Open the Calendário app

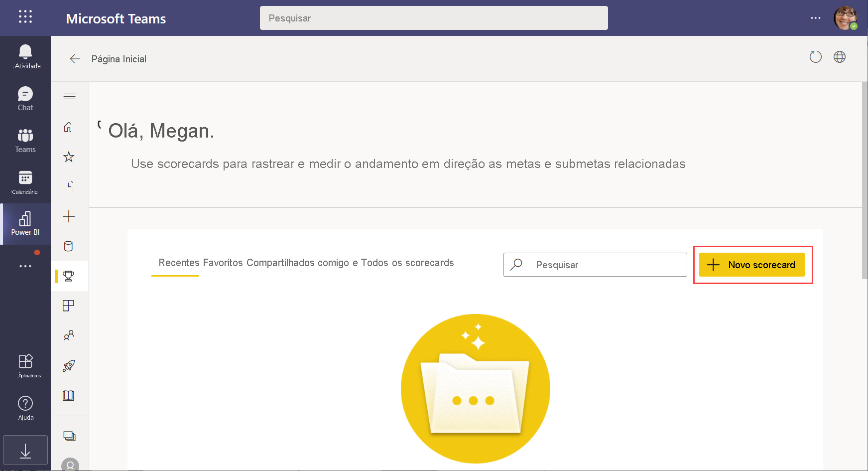pyautogui.click(x=25, y=182)
